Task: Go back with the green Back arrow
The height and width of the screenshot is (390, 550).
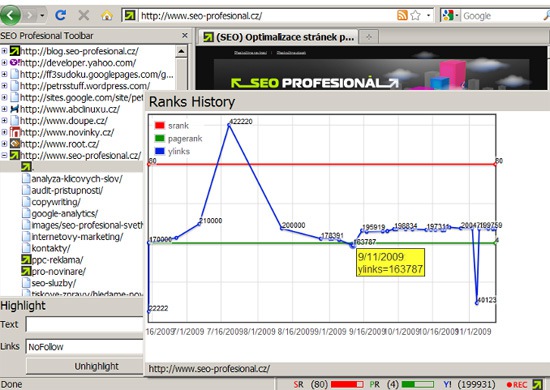Action: (10, 15)
